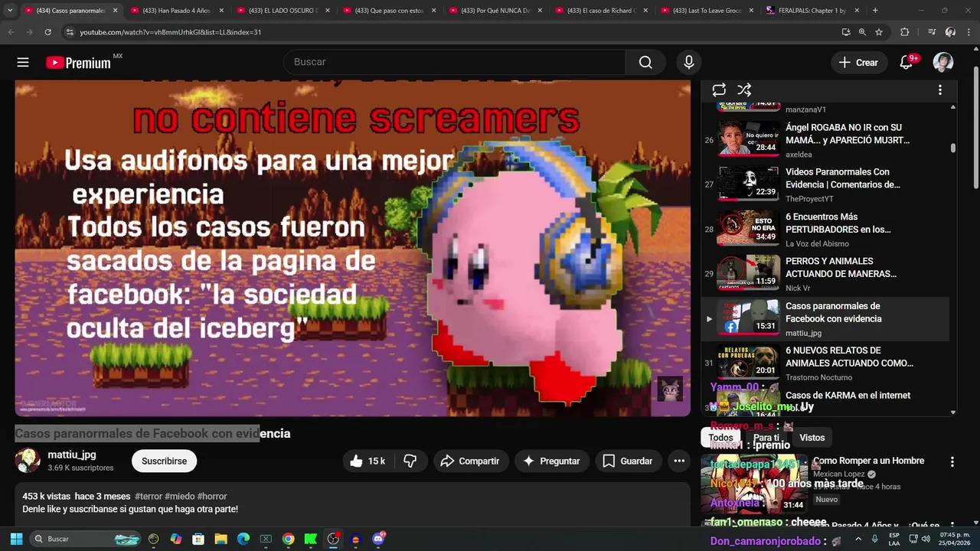Close the Last To Leave Groce tab

coord(750,11)
